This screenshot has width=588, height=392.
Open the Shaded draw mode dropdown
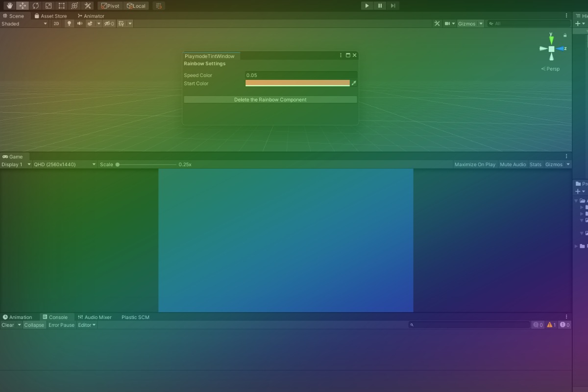[x=24, y=24]
